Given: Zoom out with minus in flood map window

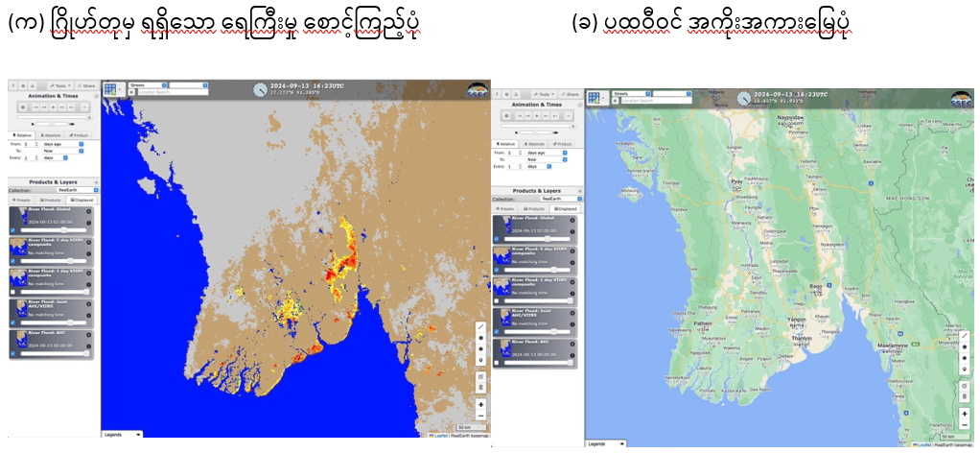Looking at the screenshot, I should [x=480, y=416].
